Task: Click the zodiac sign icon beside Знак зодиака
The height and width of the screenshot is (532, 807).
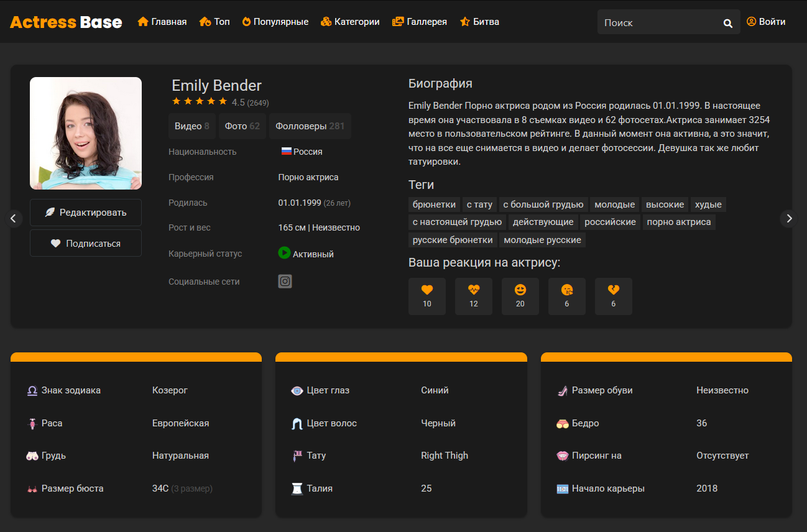Action: [x=32, y=390]
